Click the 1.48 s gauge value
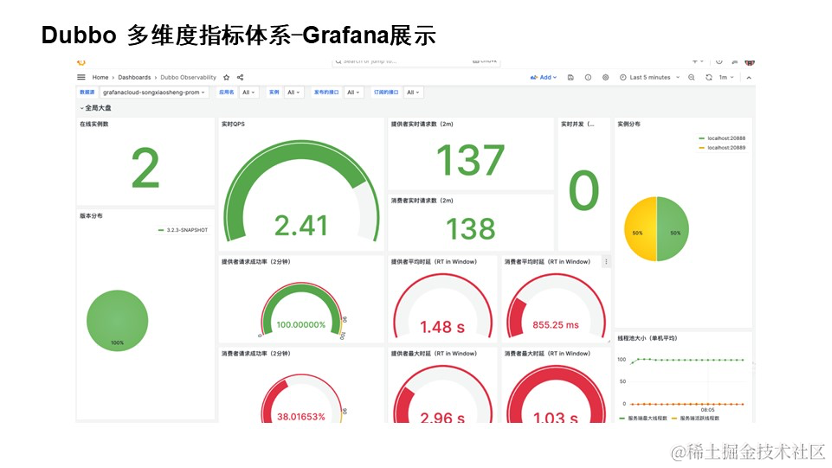 [443, 327]
